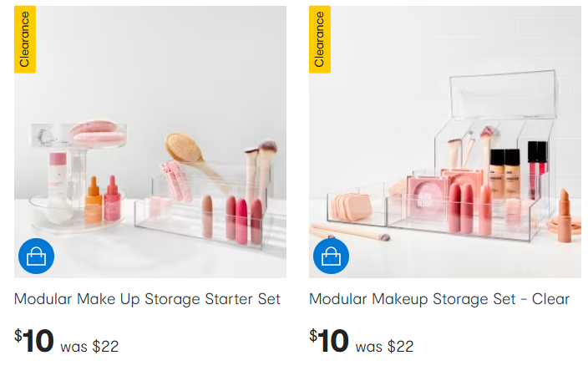Image resolution: width=588 pixels, height=386 pixels.
Task: Open Modular Makeup Storage Set - Clear title
Action: [439, 299]
